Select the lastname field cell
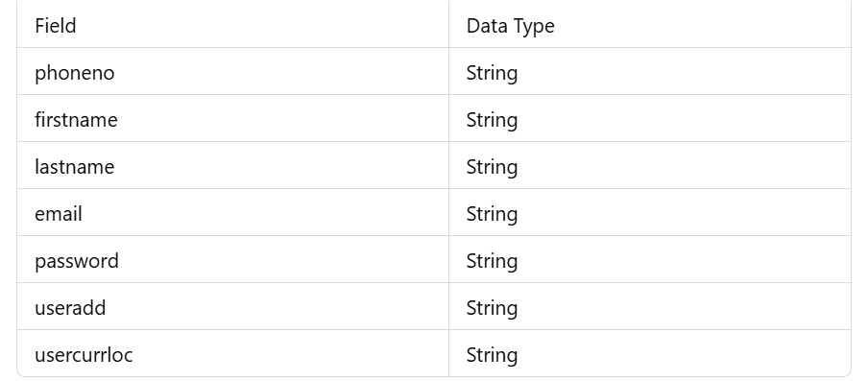Screen dimensions: 868x381 232,165
